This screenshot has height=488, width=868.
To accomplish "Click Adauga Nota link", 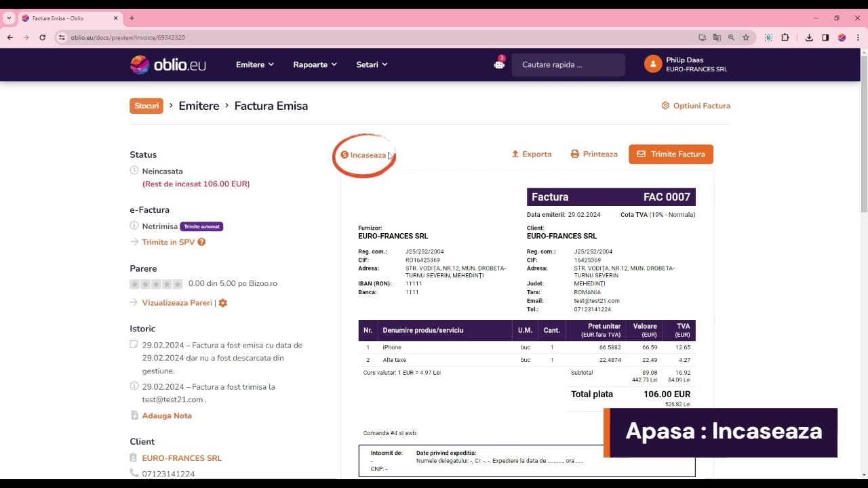I will [x=167, y=415].
